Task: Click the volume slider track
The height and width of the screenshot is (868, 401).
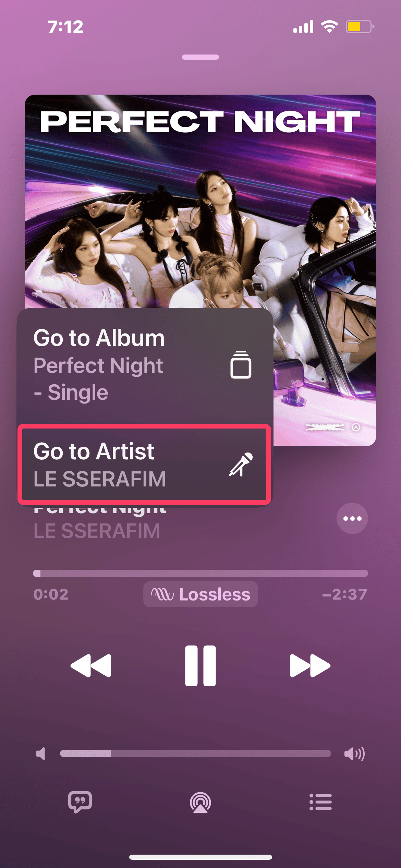Action: [195, 754]
